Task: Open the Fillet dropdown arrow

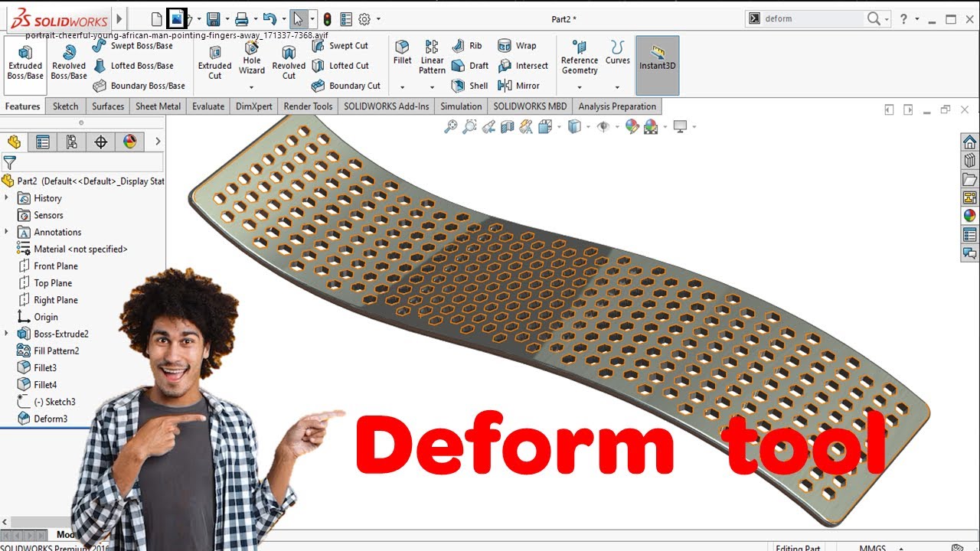Action: coord(402,87)
